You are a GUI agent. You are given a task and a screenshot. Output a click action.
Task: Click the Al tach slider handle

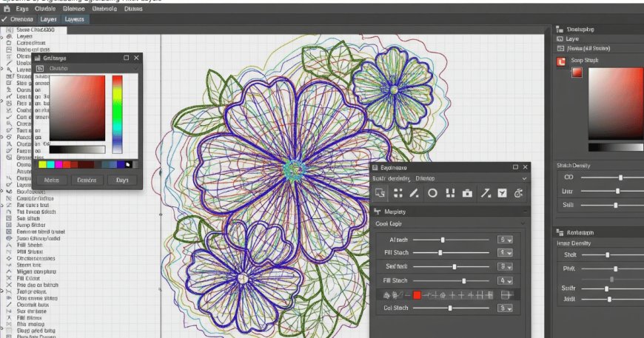tap(443, 240)
